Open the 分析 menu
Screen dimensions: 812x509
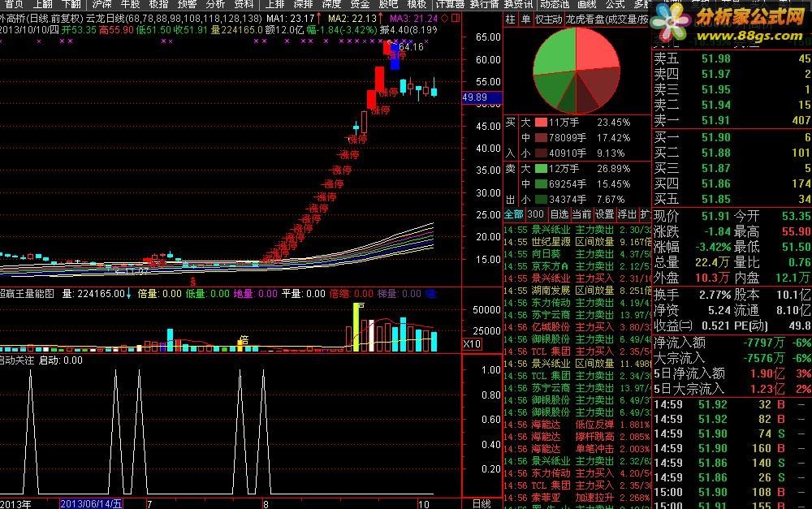(215, 4)
